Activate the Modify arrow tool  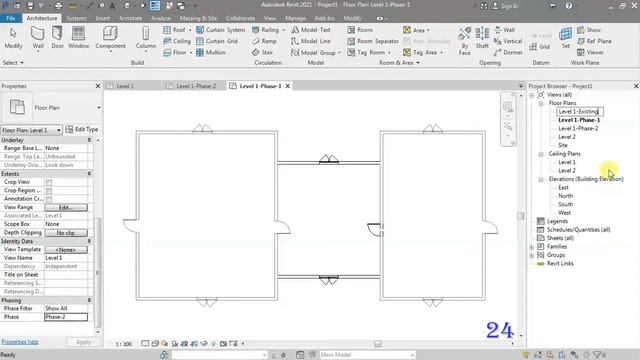pos(13,38)
